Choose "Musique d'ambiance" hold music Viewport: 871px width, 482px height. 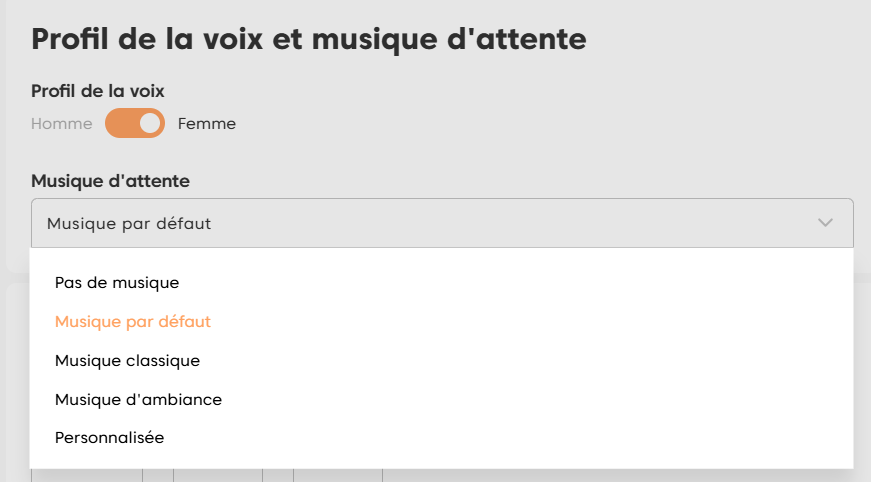[138, 399]
